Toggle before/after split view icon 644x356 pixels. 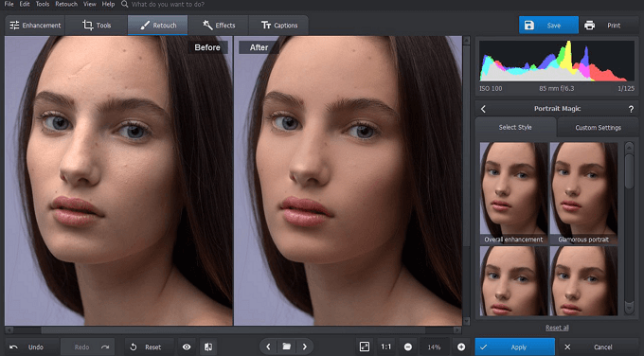click(208, 347)
